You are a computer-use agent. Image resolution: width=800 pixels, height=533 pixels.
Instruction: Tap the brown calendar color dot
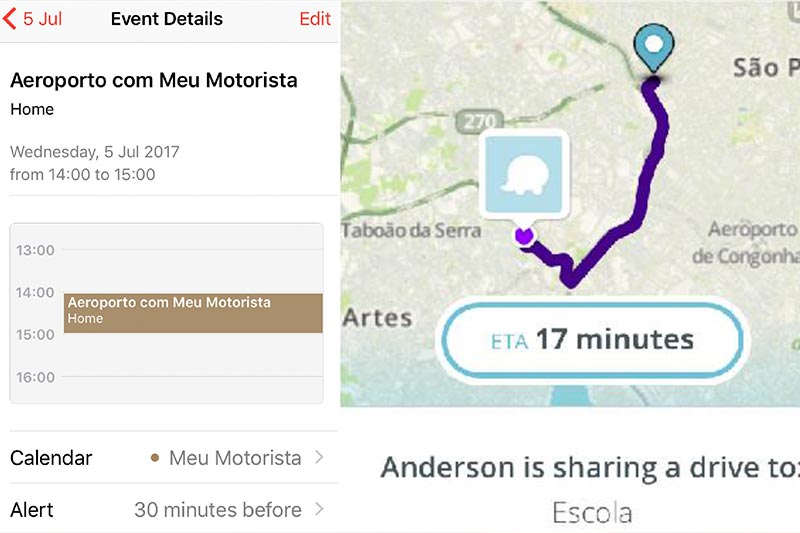[155, 458]
